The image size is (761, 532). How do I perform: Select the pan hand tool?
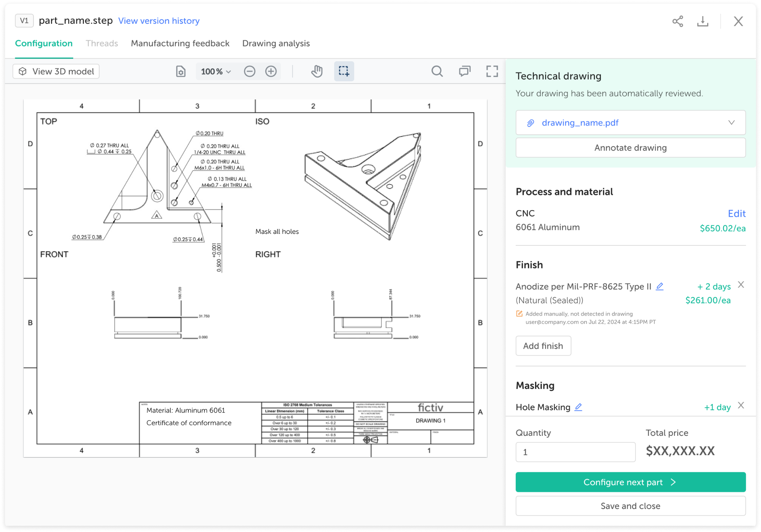coord(317,71)
